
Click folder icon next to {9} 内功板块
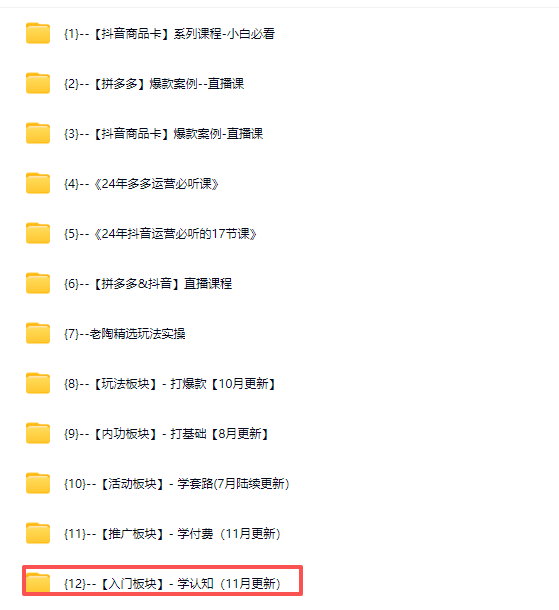pyautogui.click(x=38, y=433)
